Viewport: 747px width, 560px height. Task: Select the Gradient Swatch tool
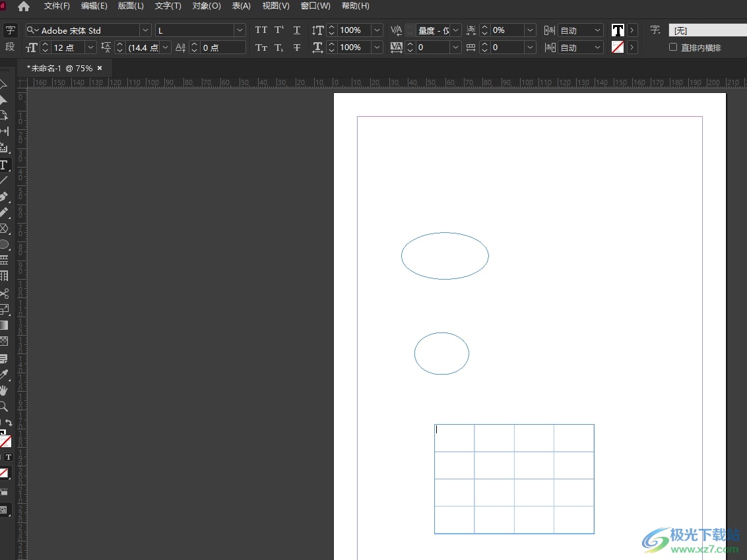[x=4, y=326]
